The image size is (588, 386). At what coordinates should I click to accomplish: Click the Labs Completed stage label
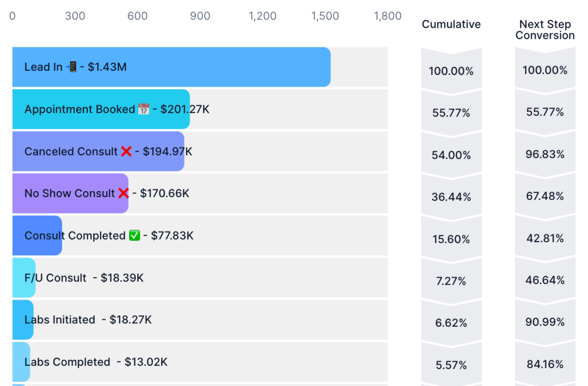coord(67,362)
